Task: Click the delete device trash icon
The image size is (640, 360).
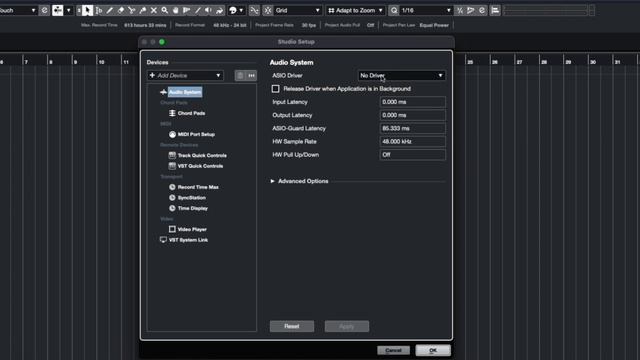Action: click(240, 76)
